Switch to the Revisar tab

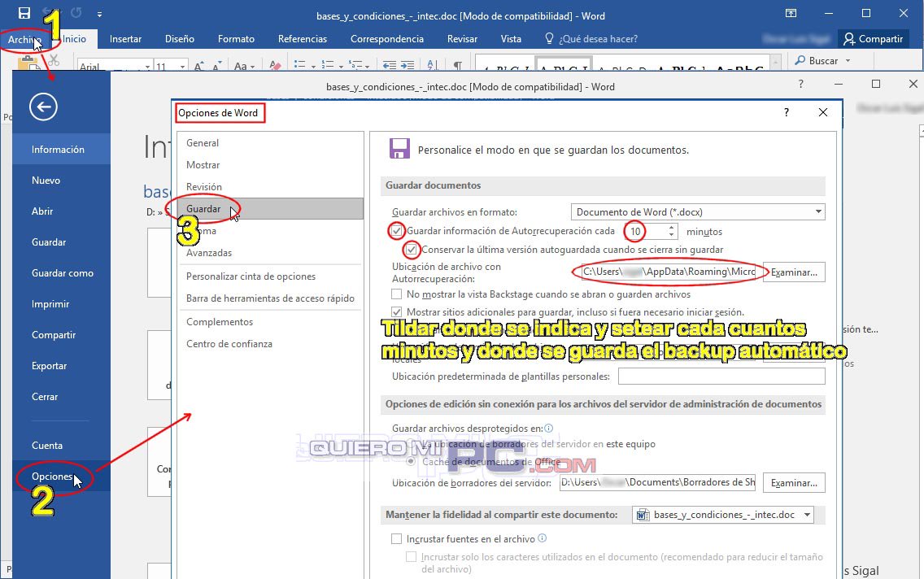click(x=463, y=39)
